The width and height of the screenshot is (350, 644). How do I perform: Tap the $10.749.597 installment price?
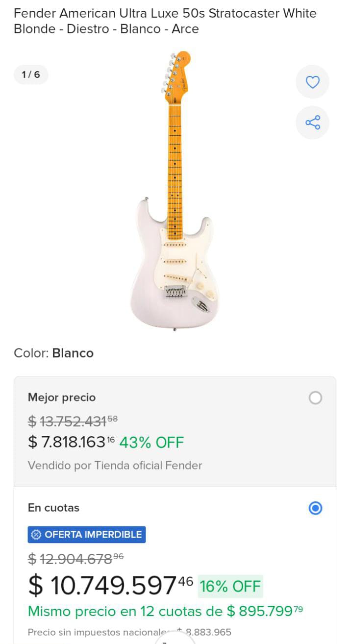pyautogui.click(x=110, y=586)
